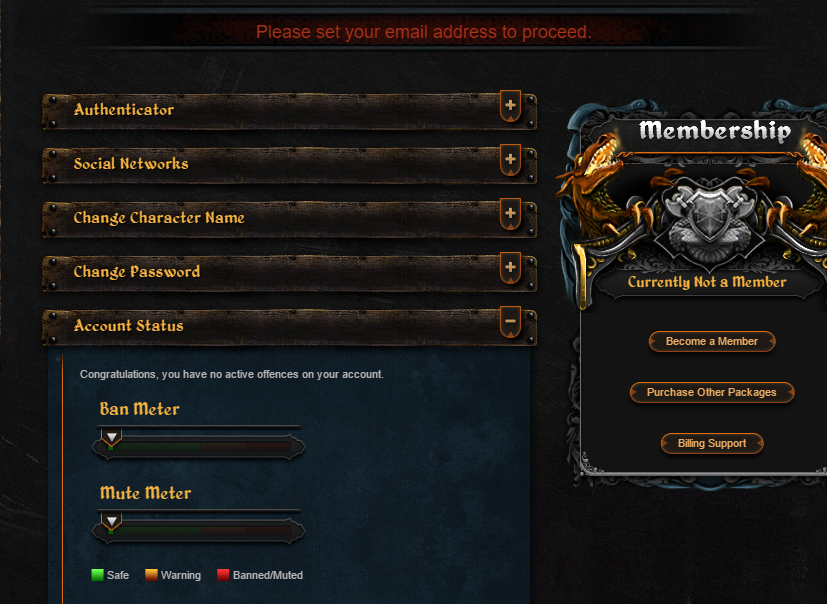Image resolution: width=827 pixels, height=604 pixels.
Task: Click the email address required notice
Action: pos(424,32)
